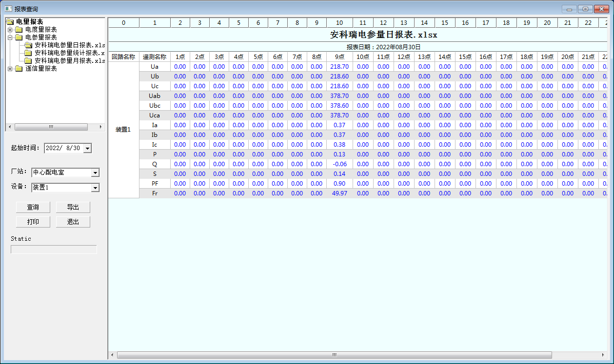614x364 pixels.
Task: Expand the 电度量报表 tree node
Action: point(10,30)
